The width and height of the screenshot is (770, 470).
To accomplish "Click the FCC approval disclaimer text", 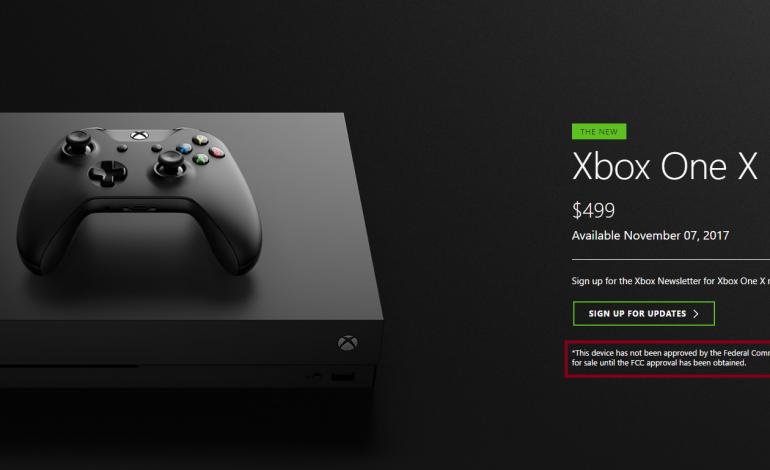I will click(x=670, y=358).
